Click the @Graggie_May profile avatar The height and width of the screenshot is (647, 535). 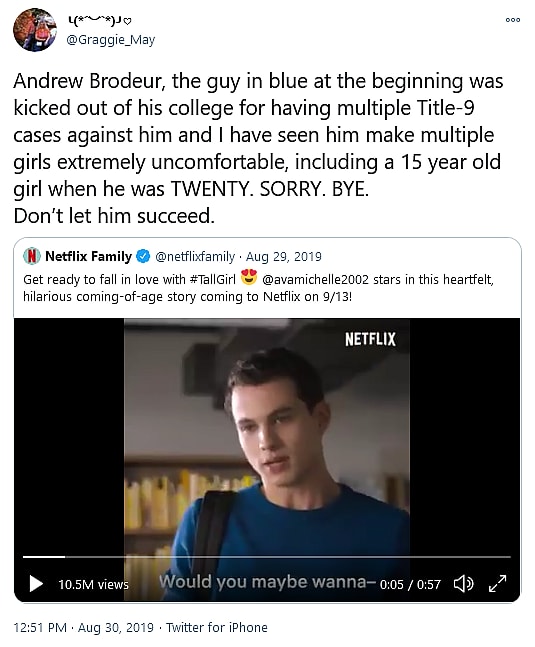click(x=35, y=29)
